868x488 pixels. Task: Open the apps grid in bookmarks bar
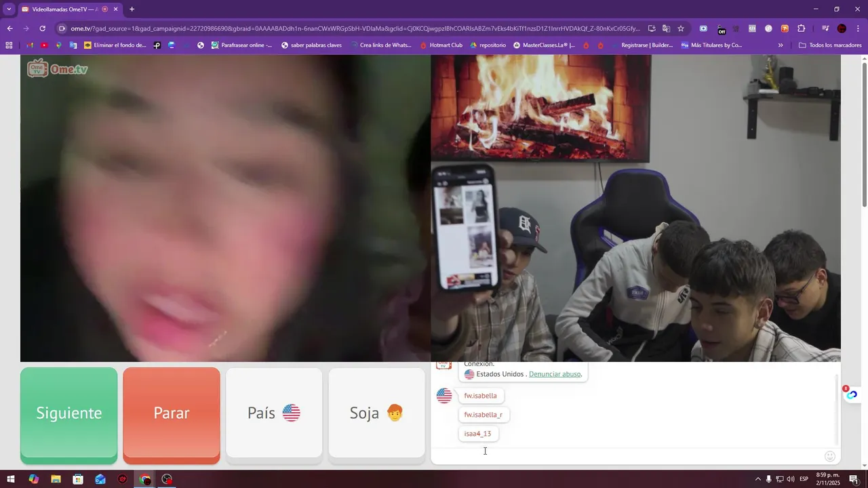[9, 45]
